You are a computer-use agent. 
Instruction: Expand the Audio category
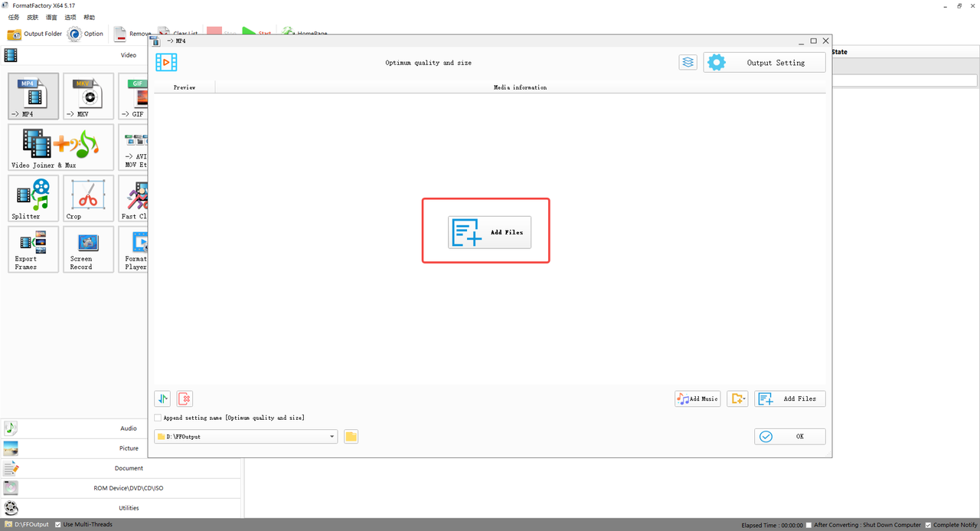[x=121, y=428]
